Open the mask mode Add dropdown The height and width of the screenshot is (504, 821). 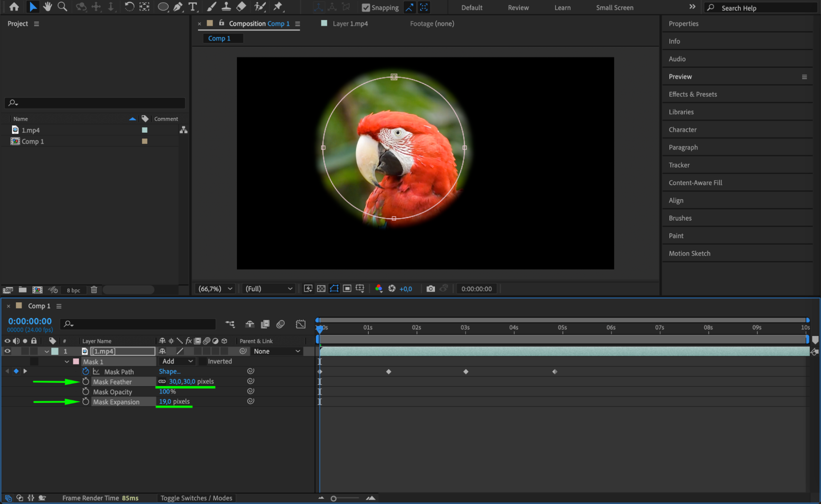[x=177, y=361]
